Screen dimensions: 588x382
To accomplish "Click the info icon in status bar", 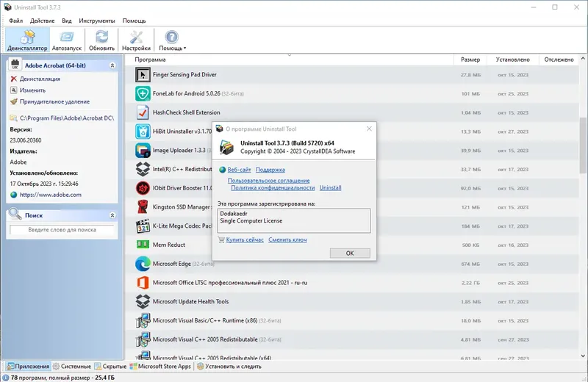I will [5, 378].
